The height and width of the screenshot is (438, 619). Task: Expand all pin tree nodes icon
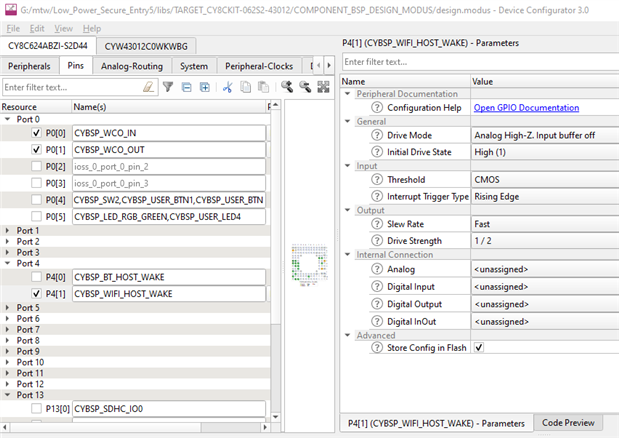(x=204, y=87)
